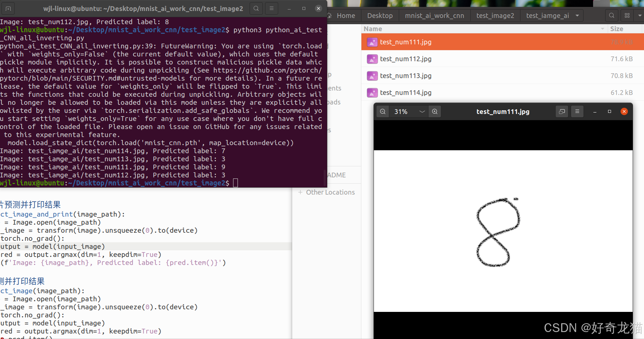Click test_num113.jpg image file icon

[x=372, y=75]
